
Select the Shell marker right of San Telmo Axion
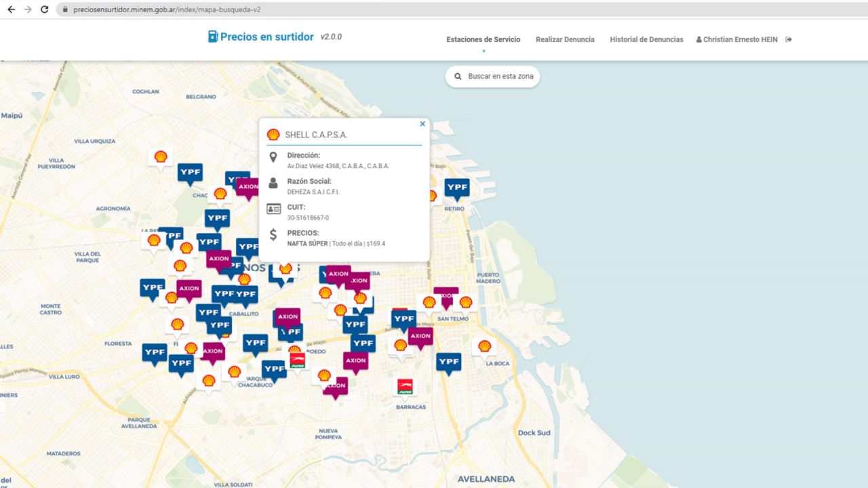[465, 303]
